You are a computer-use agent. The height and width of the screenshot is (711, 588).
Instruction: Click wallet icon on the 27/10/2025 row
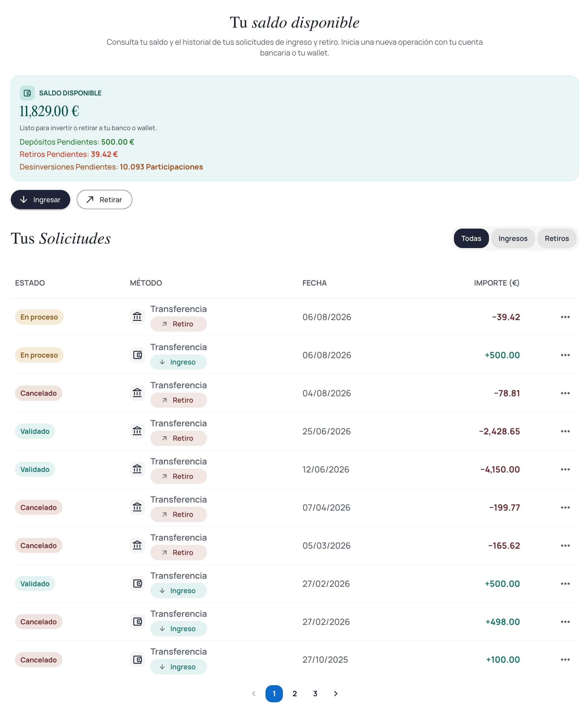[137, 659]
